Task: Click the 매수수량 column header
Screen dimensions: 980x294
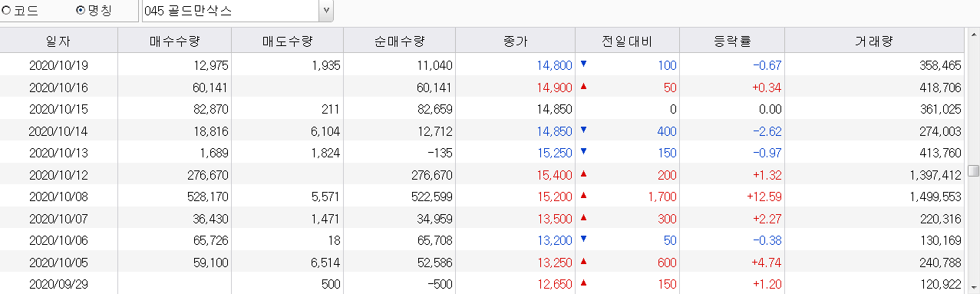Action: [x=174, y=41]
